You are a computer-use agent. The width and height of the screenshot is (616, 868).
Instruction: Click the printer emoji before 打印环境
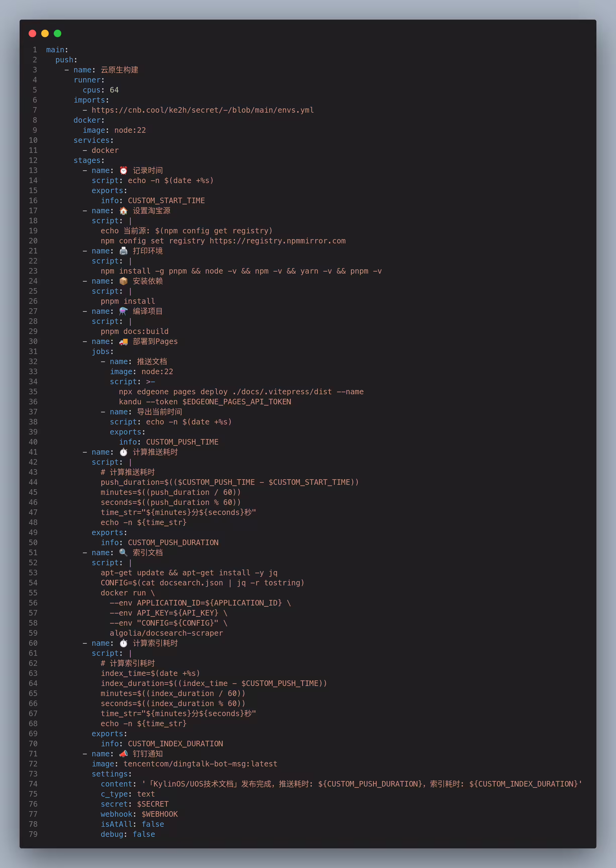[x=123, y=251]
